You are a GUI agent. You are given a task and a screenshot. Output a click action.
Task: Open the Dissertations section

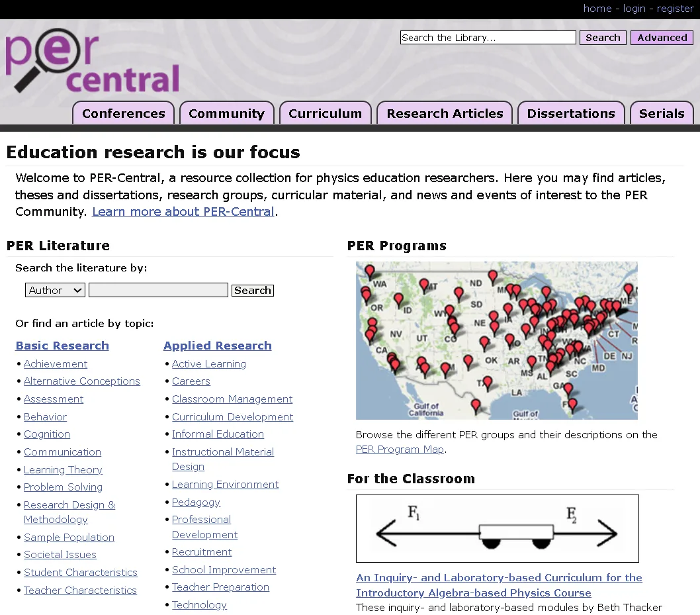point(570,113)
